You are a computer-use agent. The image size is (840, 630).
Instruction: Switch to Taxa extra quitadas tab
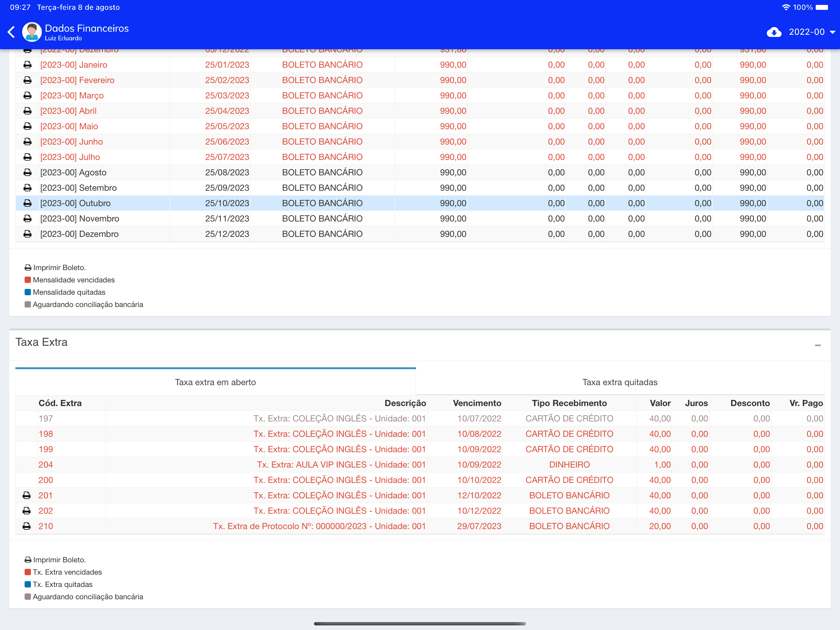pyautogui.click(x=620, y=382)
